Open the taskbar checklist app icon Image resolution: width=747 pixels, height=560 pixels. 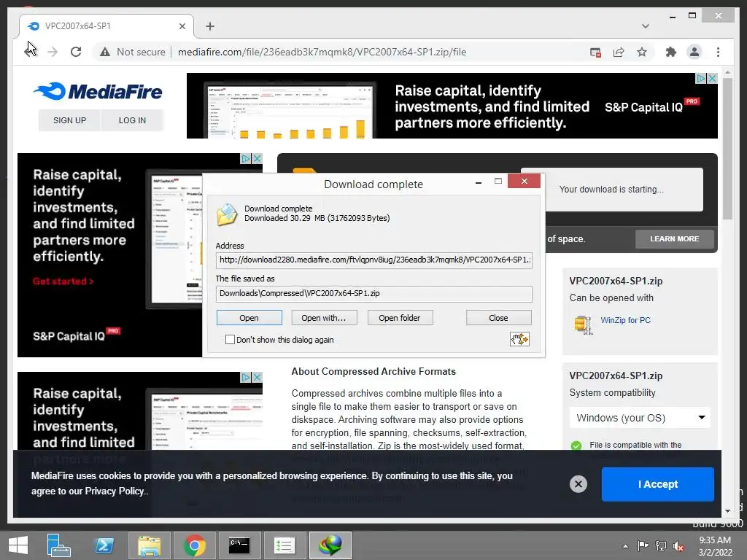(285, 545)
